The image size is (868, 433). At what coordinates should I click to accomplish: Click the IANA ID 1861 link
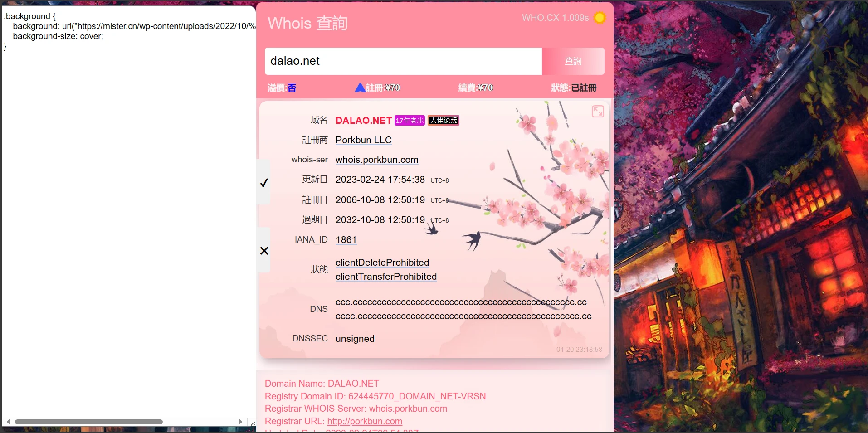(346, 240)
